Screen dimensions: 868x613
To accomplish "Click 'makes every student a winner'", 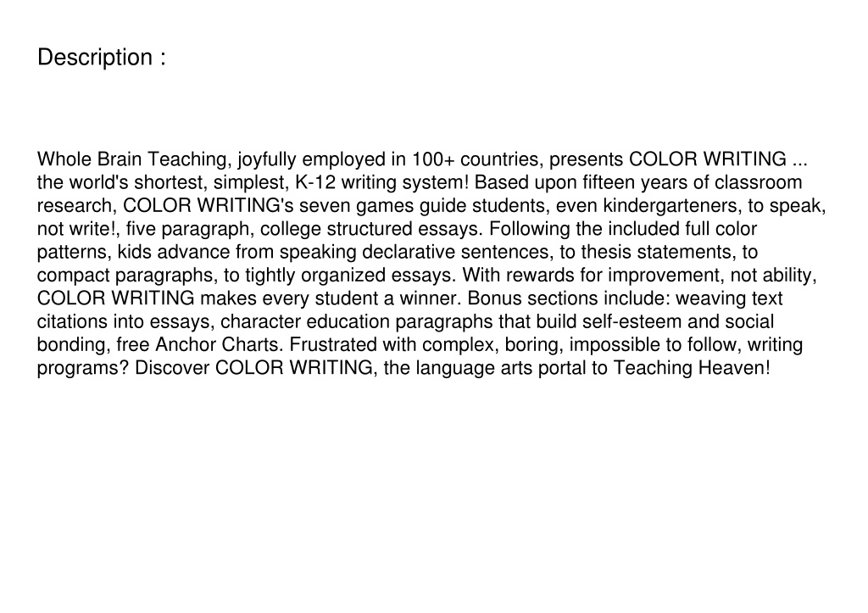I will (x=330, y=299).
